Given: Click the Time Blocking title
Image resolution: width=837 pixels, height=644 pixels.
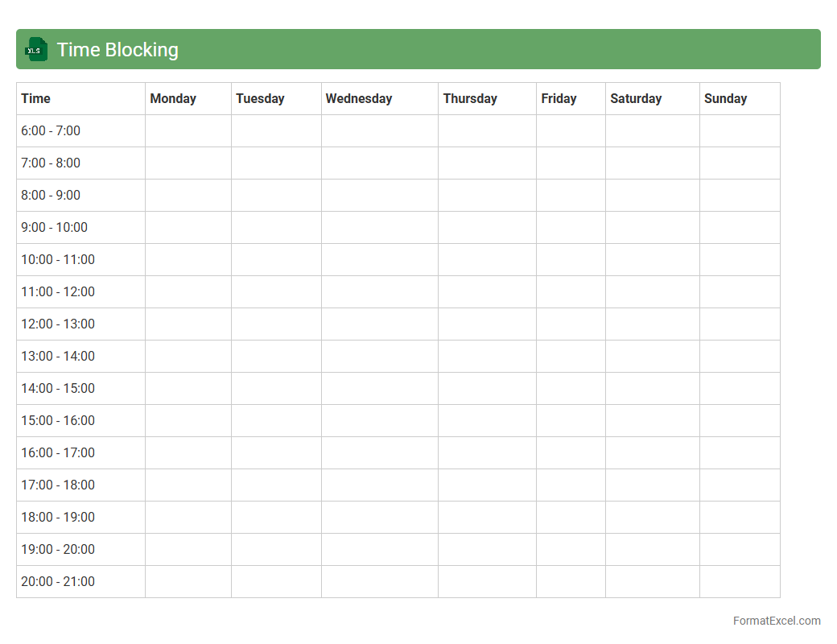Looking at the screenshot, I should pos(118,50).
